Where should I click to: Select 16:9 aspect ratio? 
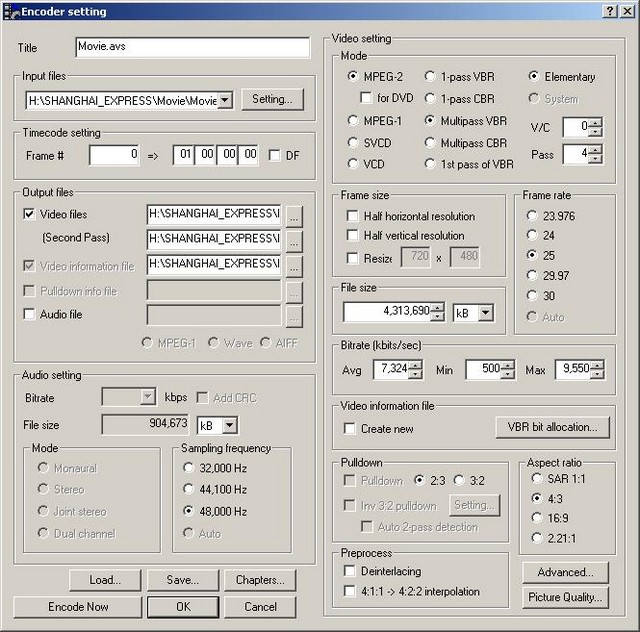point(537,518)
